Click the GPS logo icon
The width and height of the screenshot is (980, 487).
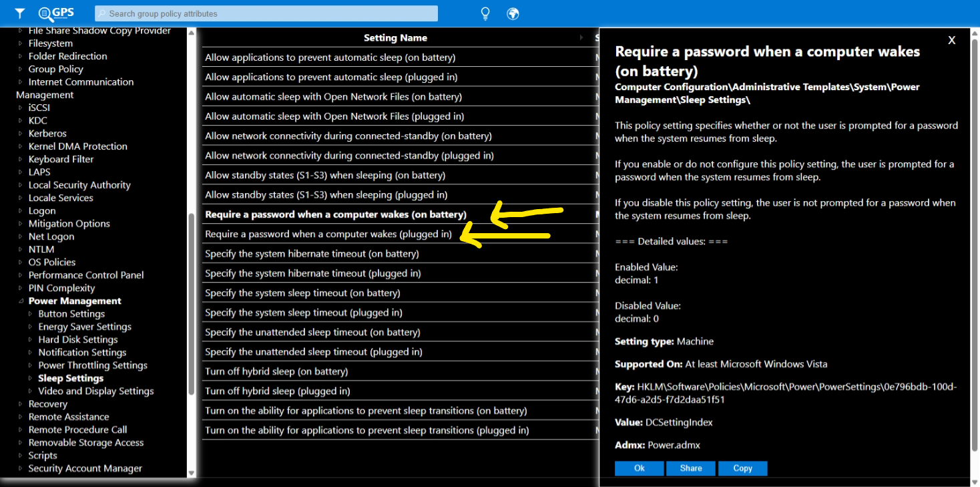(56, 13)
